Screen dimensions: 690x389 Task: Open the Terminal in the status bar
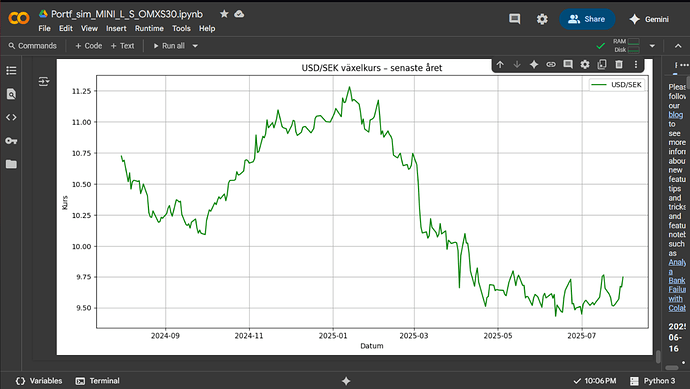point(98,381)
